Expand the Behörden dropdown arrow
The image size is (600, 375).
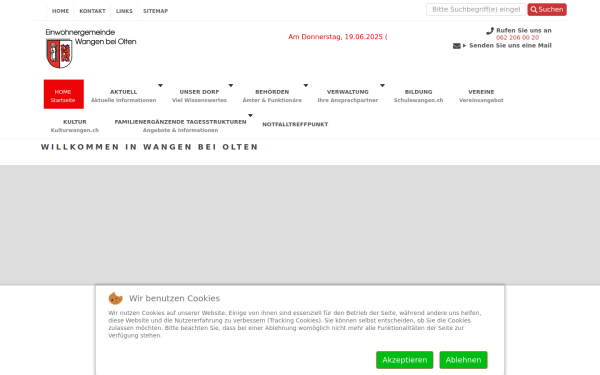(x=306, y=85)
